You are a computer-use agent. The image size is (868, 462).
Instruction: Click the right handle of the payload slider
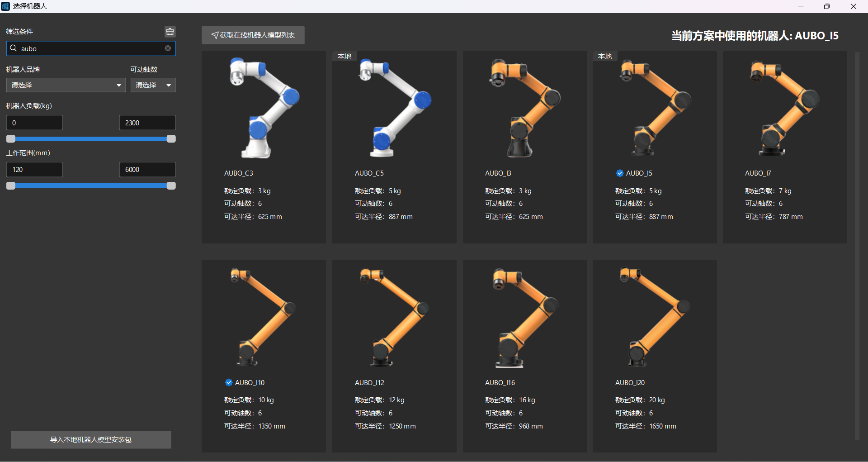pos(171,139)
